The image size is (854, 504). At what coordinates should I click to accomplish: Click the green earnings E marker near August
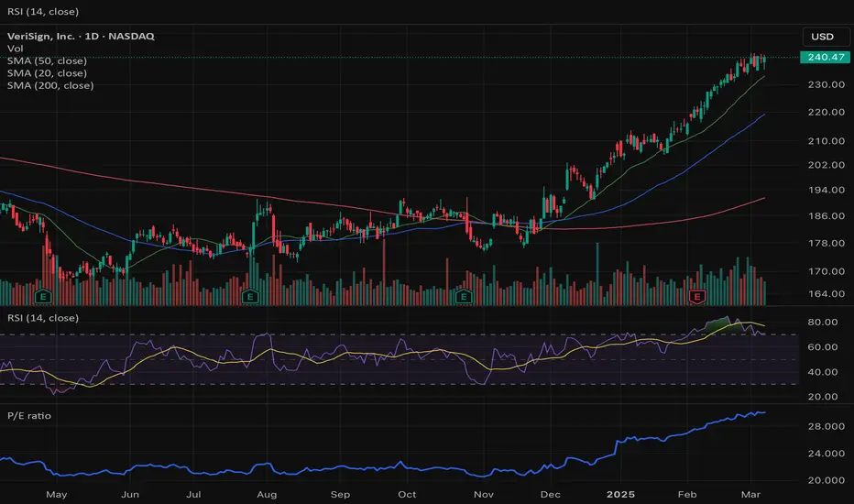249,297
